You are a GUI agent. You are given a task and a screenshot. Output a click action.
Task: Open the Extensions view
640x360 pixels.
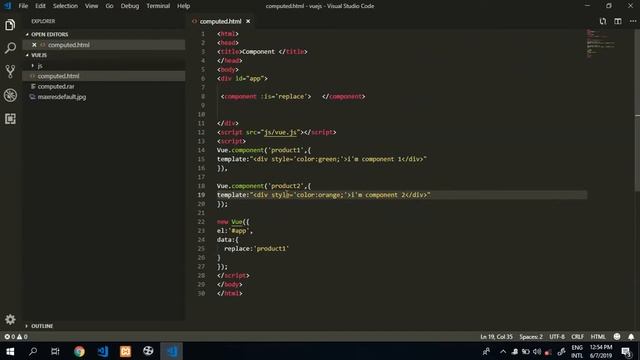10,119
